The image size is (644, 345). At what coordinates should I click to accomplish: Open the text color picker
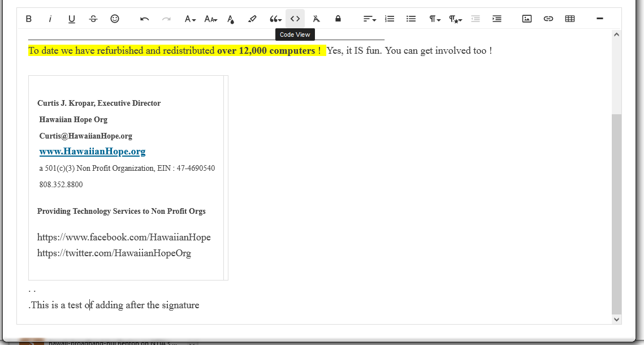(231, 19)
